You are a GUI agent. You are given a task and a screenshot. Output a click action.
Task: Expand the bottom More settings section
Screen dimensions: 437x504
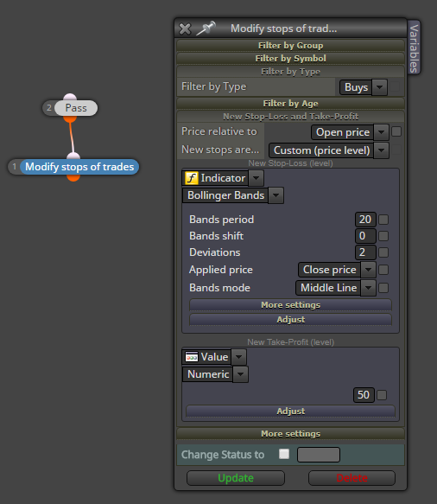click(290, 434)
